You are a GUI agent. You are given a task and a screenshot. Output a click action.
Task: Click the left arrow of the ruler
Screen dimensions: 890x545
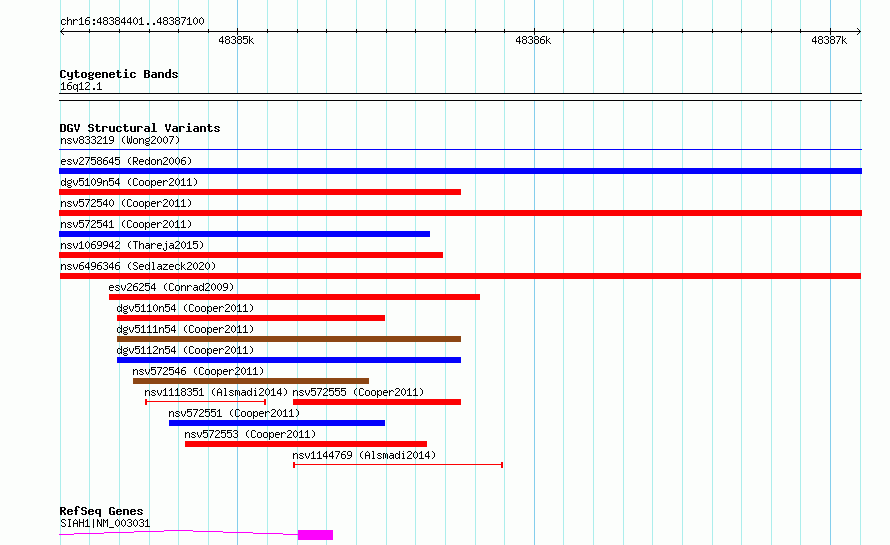(62, 31)
